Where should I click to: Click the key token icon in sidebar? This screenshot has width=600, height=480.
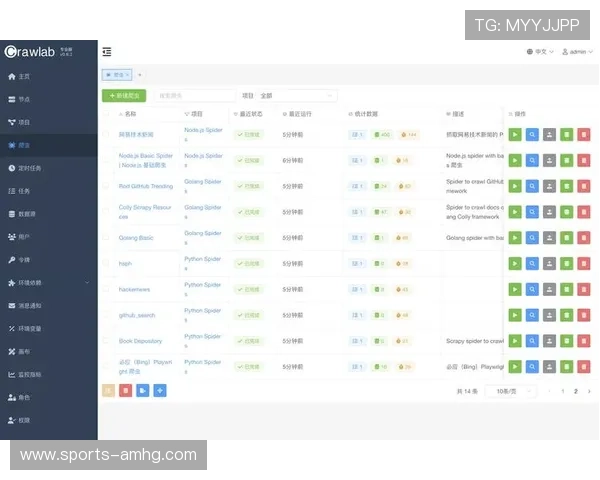12,260
